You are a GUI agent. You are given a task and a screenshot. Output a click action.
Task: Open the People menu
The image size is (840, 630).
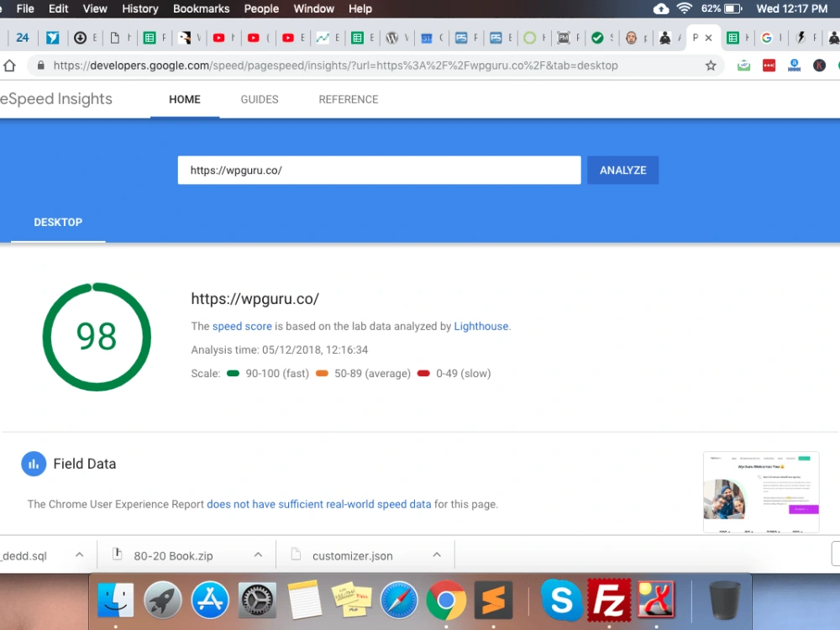[261, 8]
